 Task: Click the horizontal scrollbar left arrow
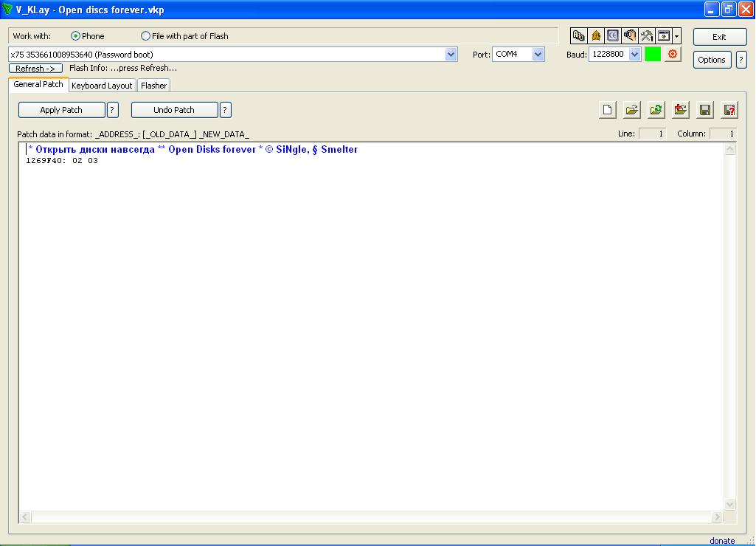(25, 517)
